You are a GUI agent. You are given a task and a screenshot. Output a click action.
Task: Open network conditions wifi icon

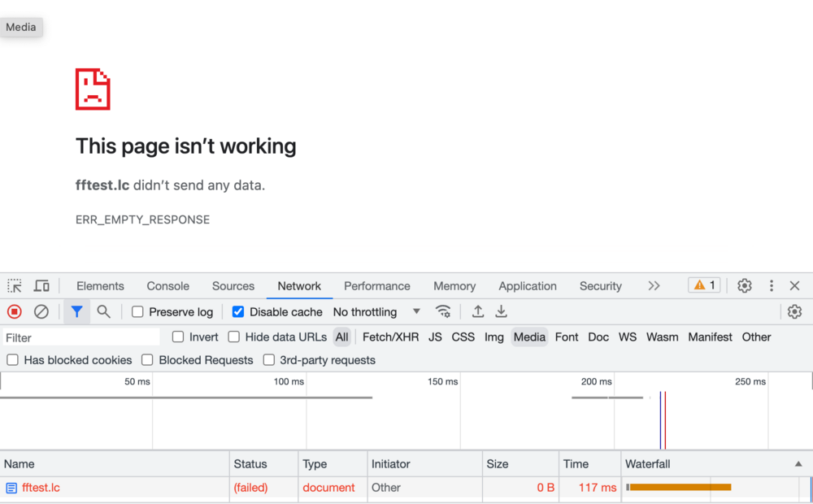click(x=443, y=312)
